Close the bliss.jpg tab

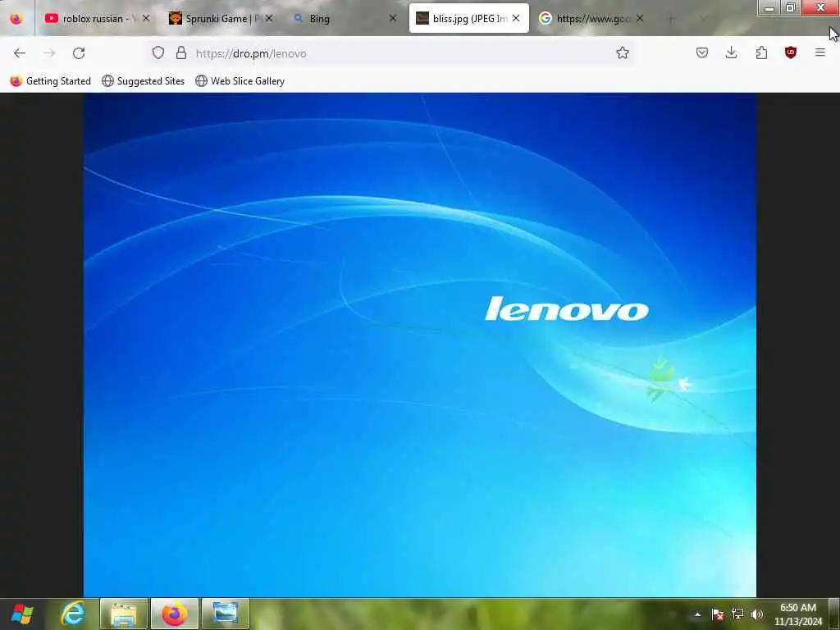(516, 18)
